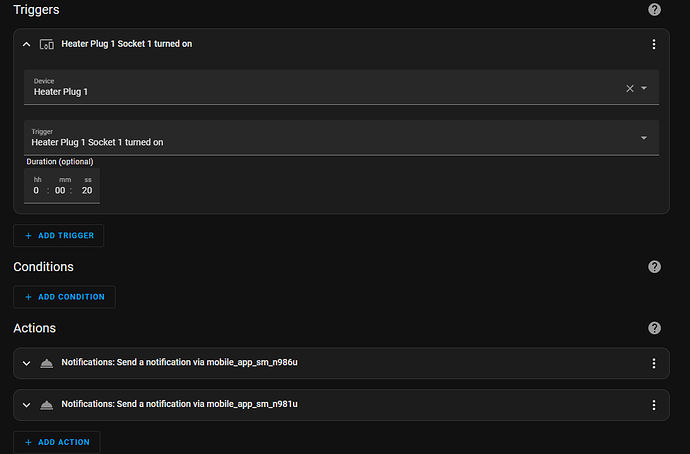Expand the mobile_app_sm_n981u notification action
The image size is (690, 454).
pyautogui.click(x=27, y=405)
